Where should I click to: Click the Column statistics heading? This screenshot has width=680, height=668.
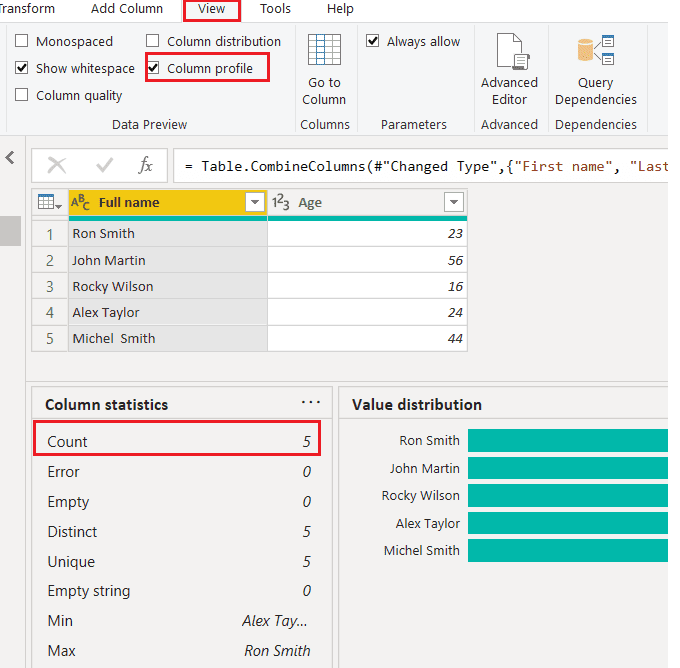pyautogui.click(x=106, y=404)
